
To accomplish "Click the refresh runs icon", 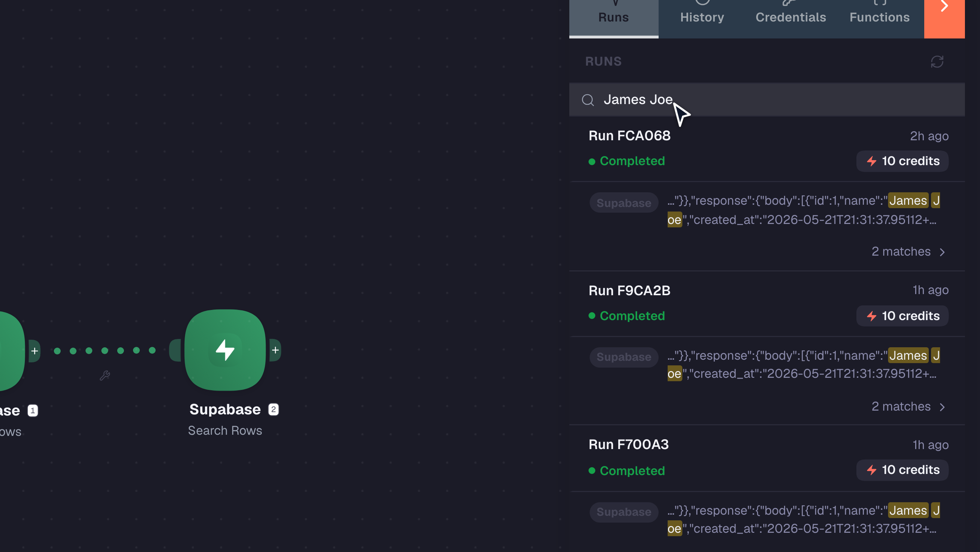I will click(x=937, y=62).
